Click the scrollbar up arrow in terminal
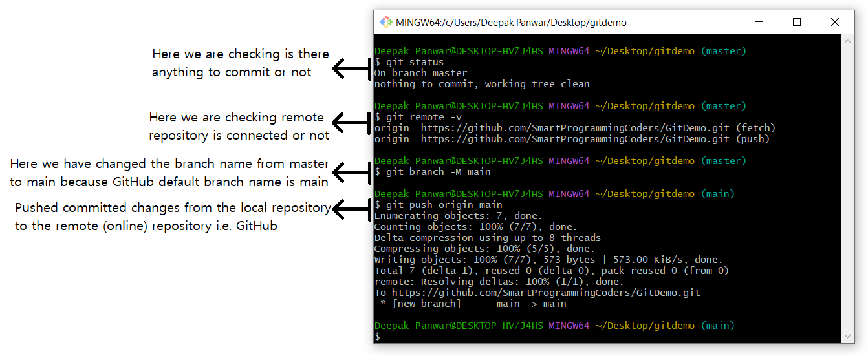 click(849, 40)
